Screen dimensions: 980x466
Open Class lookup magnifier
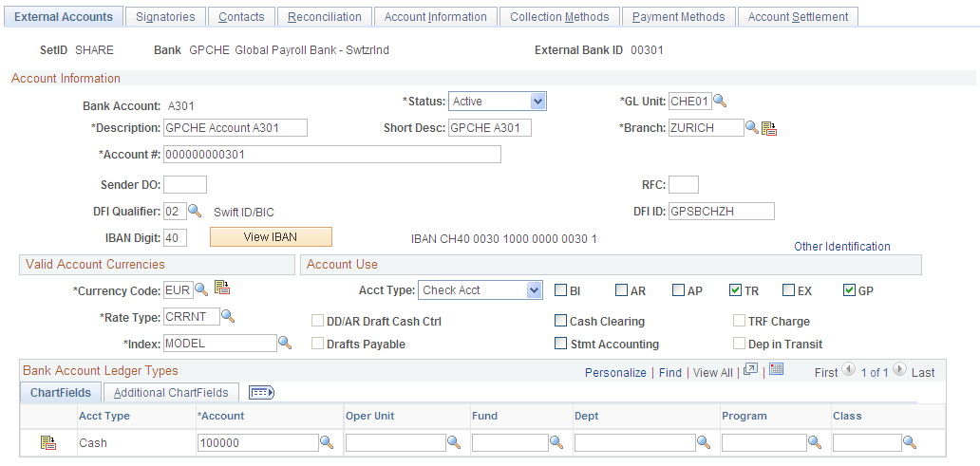911,442
